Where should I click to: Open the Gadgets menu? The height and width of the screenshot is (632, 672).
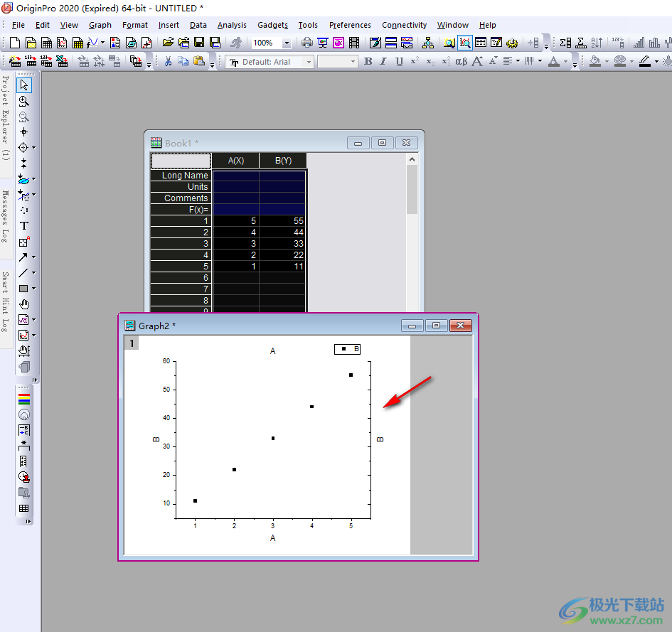click(x=272, y=25)
